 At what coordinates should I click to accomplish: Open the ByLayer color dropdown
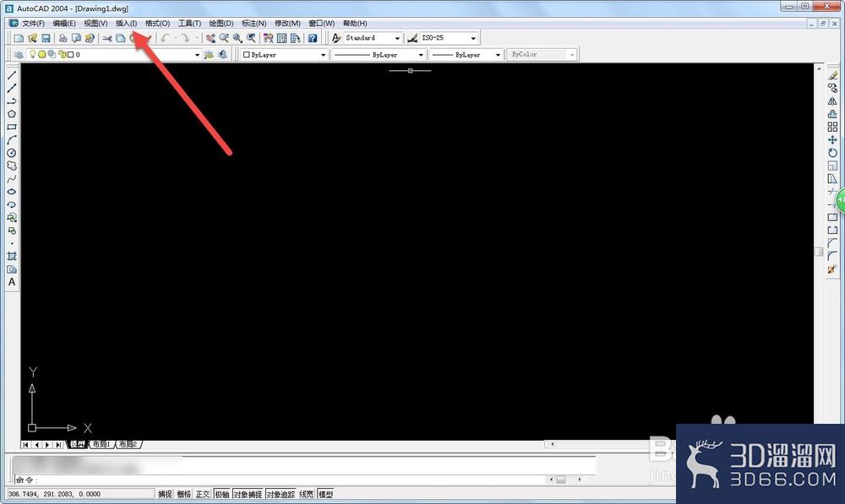pyautogui.click(x=323, y=55)
